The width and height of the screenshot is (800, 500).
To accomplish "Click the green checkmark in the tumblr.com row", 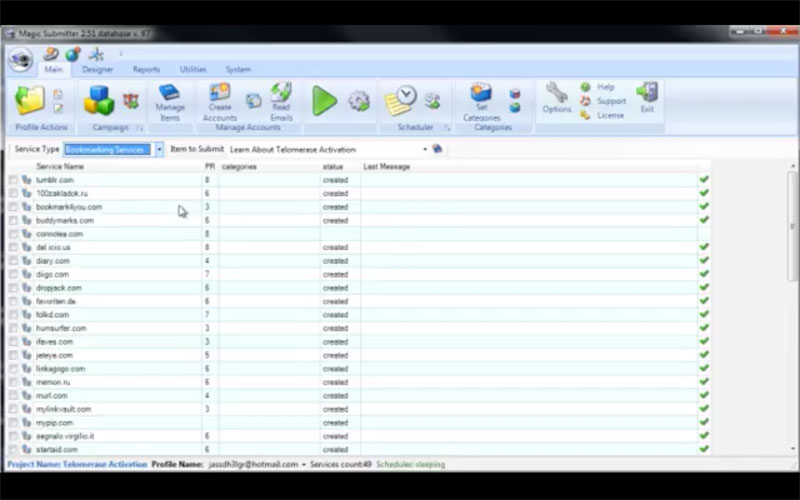I will click(704, 180).
